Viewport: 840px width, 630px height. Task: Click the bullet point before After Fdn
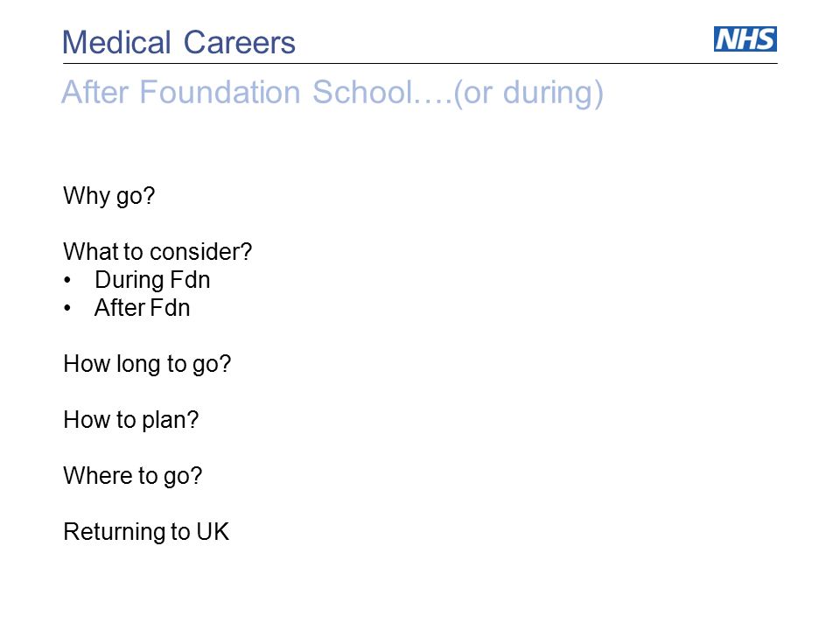coord(67,308)
